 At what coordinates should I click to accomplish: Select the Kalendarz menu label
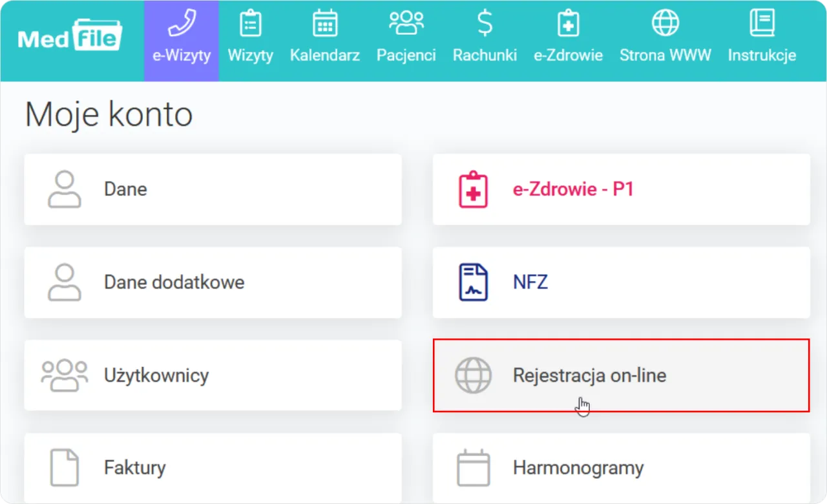tap(325, 56)
